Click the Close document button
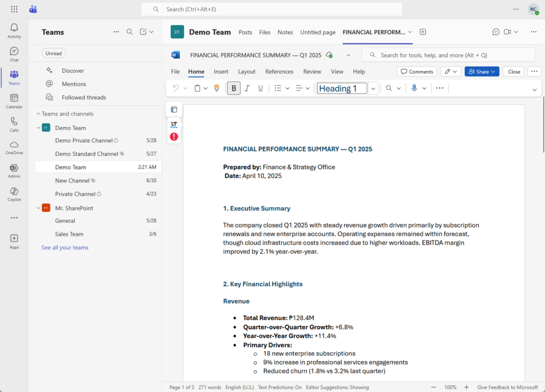Image resolution: width=545 pixels, height=392 pixels. (514, 71)
